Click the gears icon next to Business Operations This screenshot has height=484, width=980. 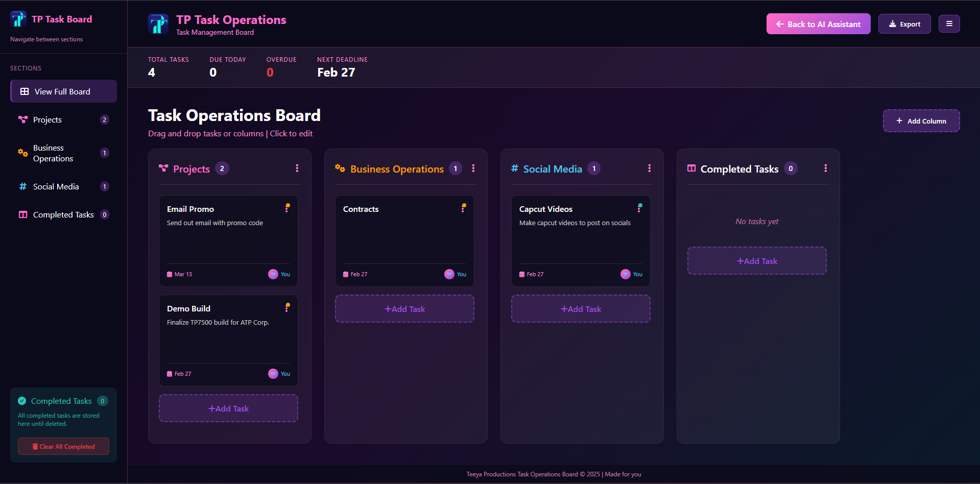pyautogui.click(x=22, y=153)
